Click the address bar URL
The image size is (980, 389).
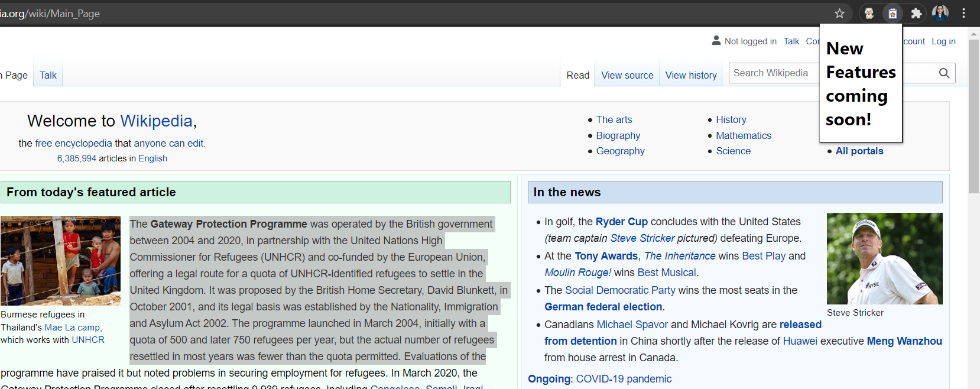click(x=50, y=13)
